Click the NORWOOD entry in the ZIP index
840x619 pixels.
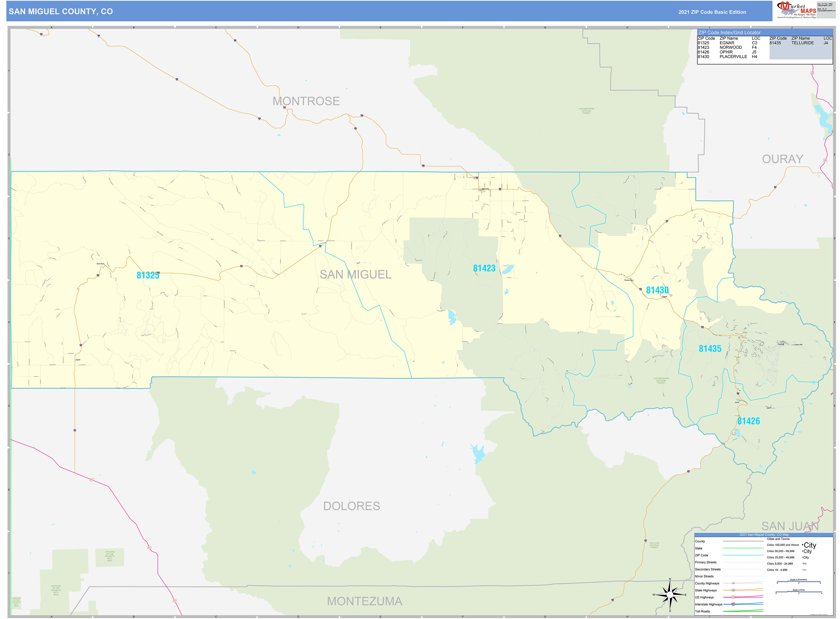tap(731, 48)
